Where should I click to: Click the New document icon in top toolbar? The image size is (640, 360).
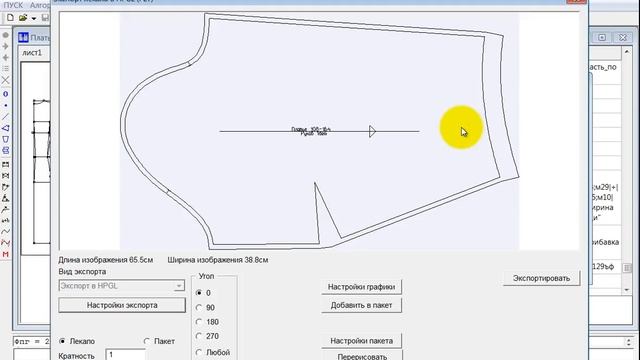(10, 18)
